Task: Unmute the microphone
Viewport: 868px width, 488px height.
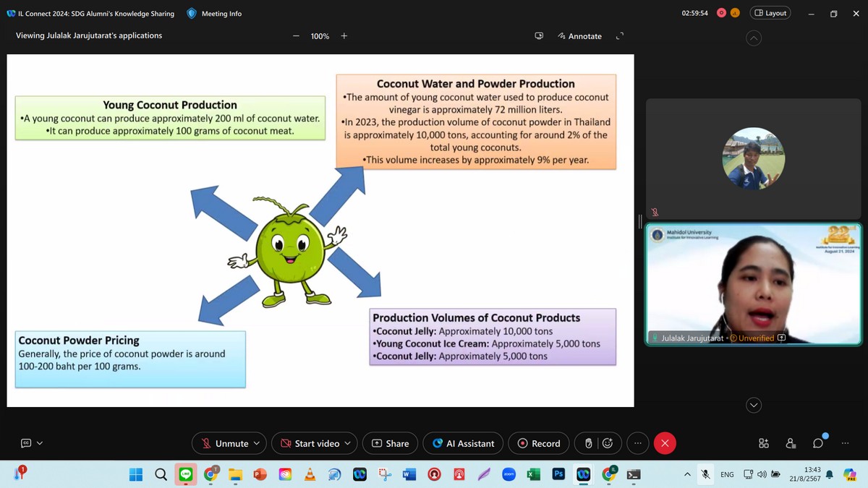Action: (x=224, y=443)
